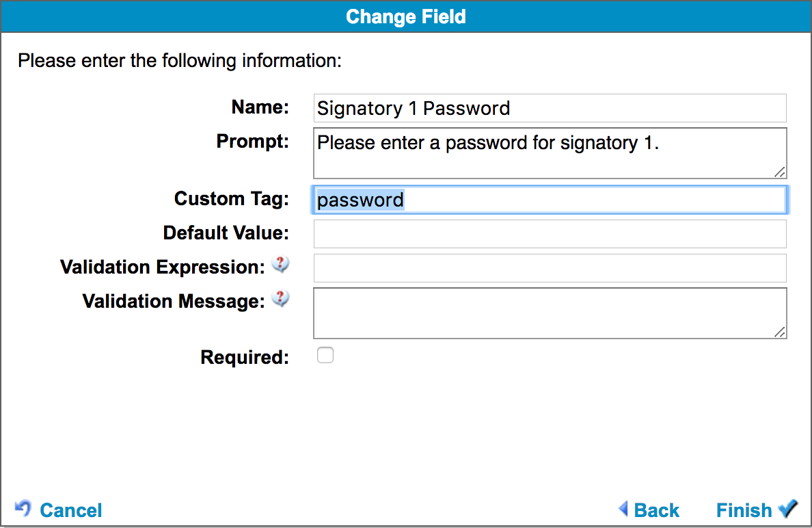
Task: Focus the Custom Tag field
Action: pyautogui.click(x=550, y=200)
